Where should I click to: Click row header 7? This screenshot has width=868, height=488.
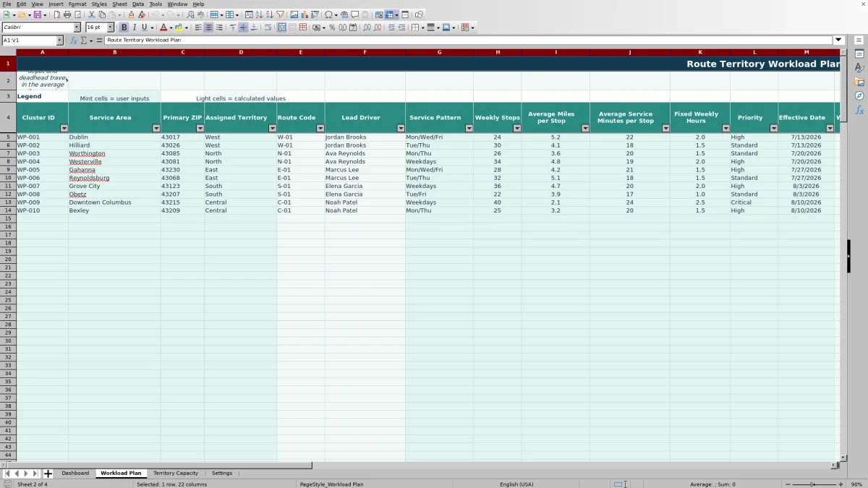[x=8, y=153]
